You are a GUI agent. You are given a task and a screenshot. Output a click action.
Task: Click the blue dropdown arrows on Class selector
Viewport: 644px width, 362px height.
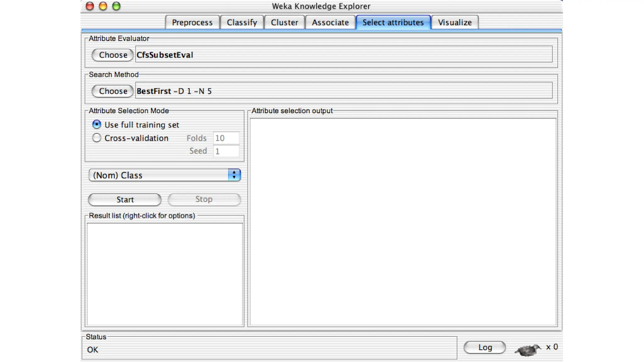tap(234, 175)
